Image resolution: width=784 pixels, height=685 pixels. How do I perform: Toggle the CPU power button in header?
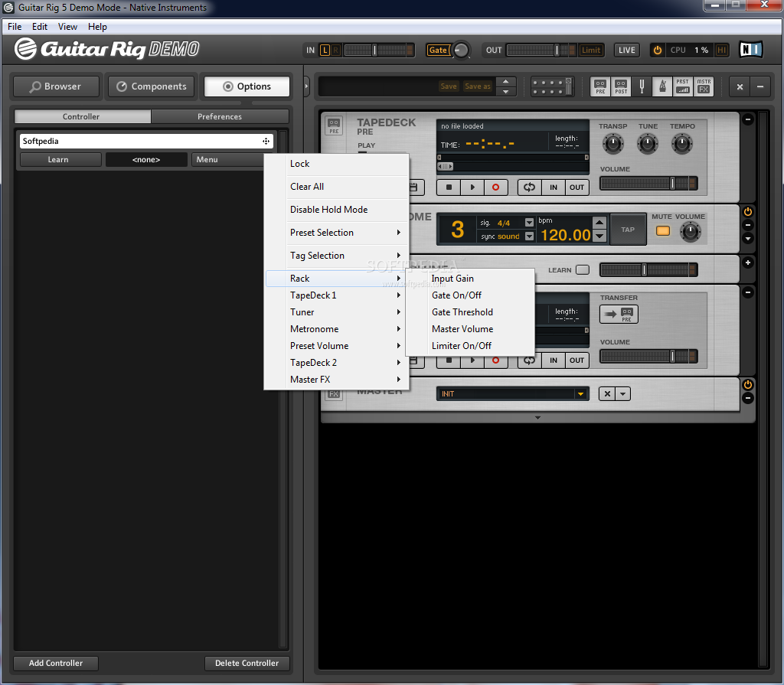(x=658, y=50)
